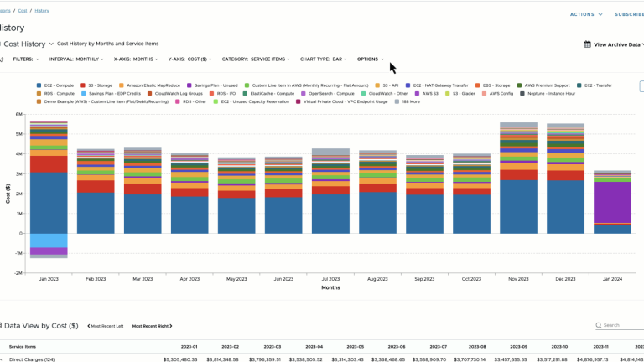Click CloudWatch Log Groups legend entry
This screenshot has width=644, height=362.
[175, 94]
